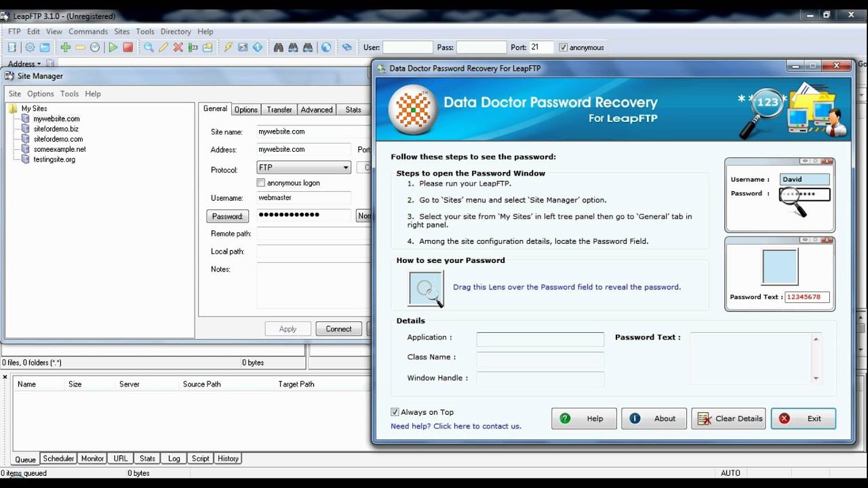Click the Password Text scrollbar down arrow
The height and width of the screenshot is (488, 868).
[816, 378]
